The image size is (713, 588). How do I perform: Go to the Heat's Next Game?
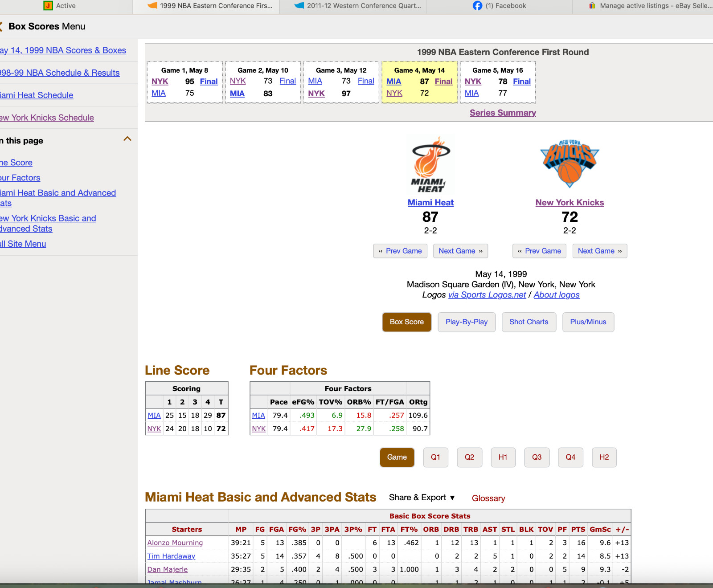point(461,251)
